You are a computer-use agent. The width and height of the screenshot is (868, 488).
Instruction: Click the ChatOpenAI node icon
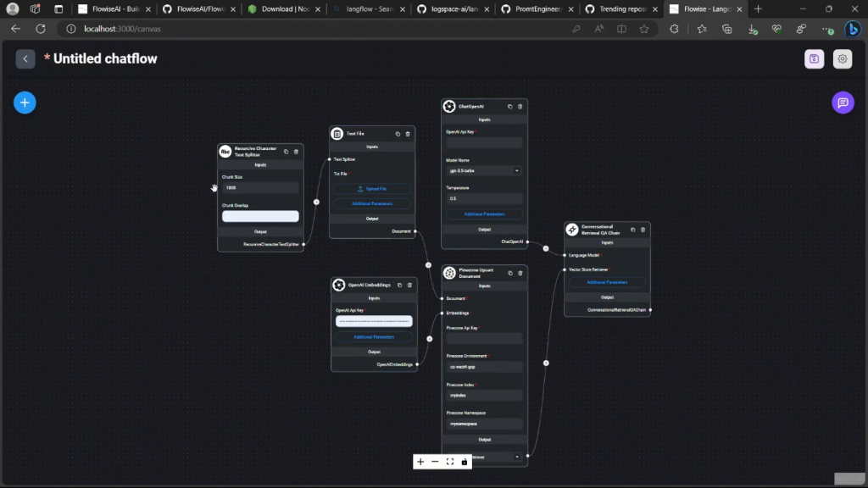[449, 106]
